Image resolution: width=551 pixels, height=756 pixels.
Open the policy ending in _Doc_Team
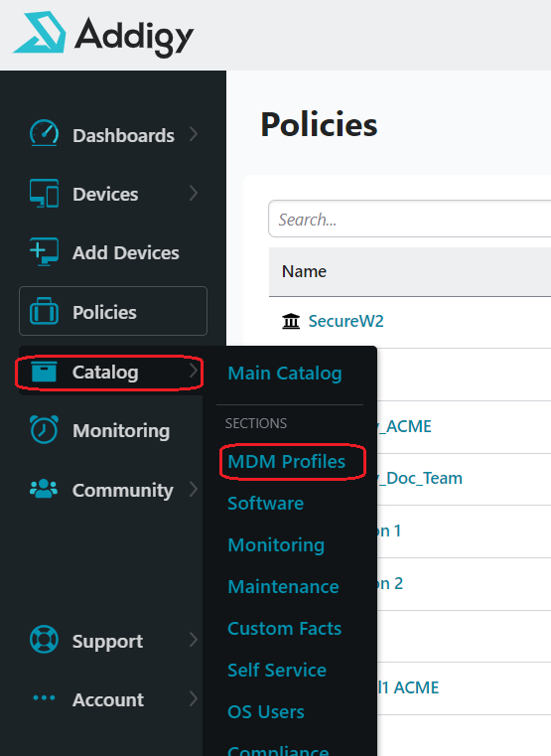tap(420, 478)
